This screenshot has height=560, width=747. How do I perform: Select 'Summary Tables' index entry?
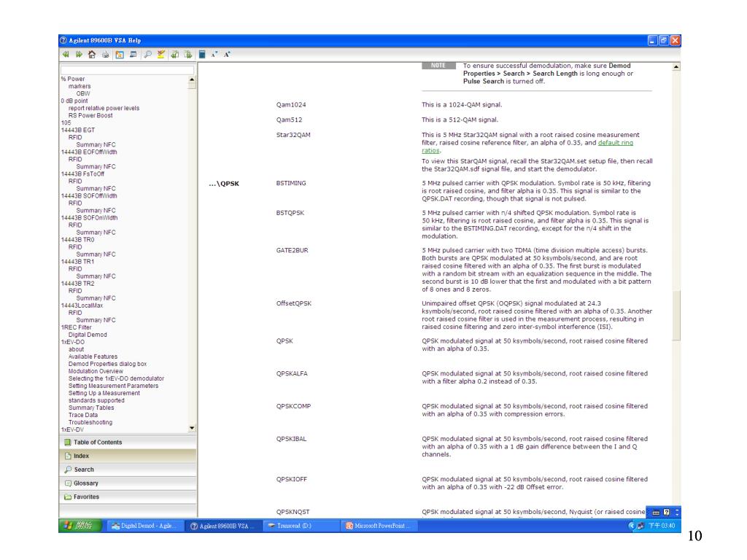coord(91,408)
